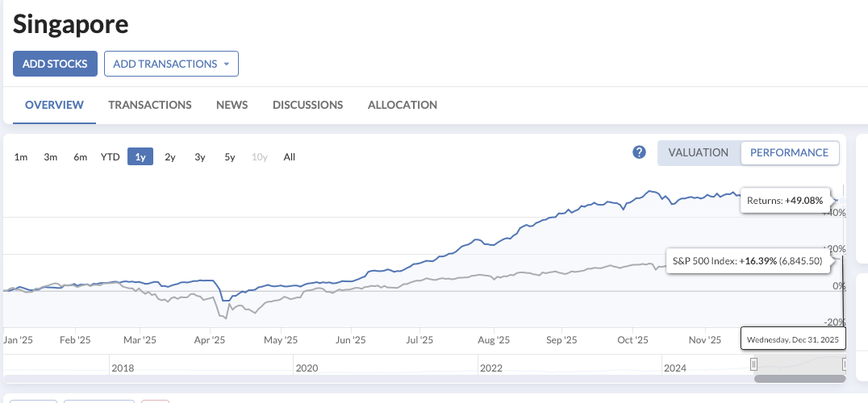868x403 pixels.
Task: Click the 2020 mark in timeline navigator
Action: pos(307,368)
